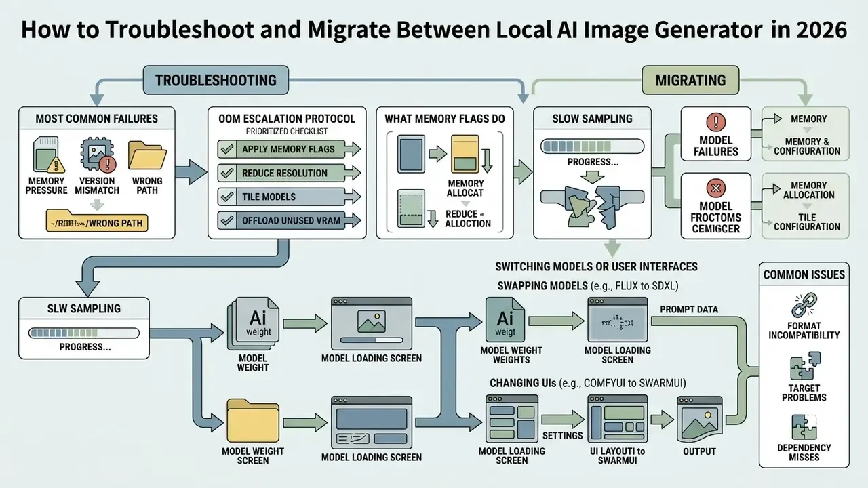Click the Most Common Failures card title
The image size is (868, 488).
(96, 119)
